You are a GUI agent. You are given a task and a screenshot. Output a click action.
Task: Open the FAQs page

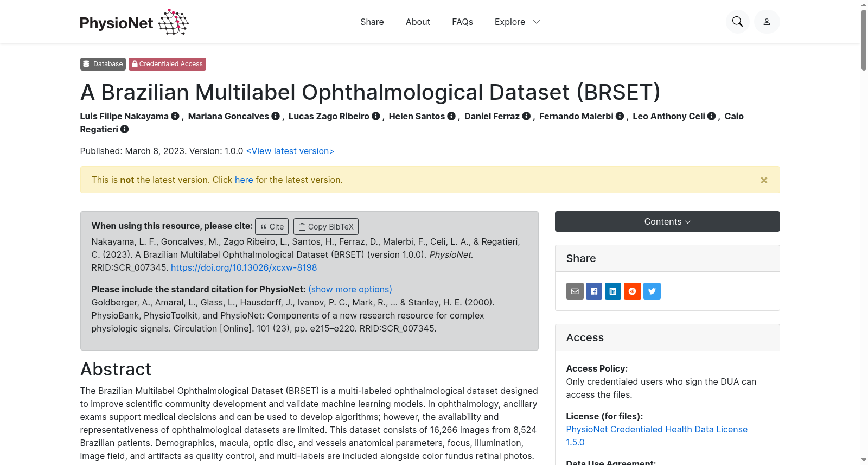[462, 22]
